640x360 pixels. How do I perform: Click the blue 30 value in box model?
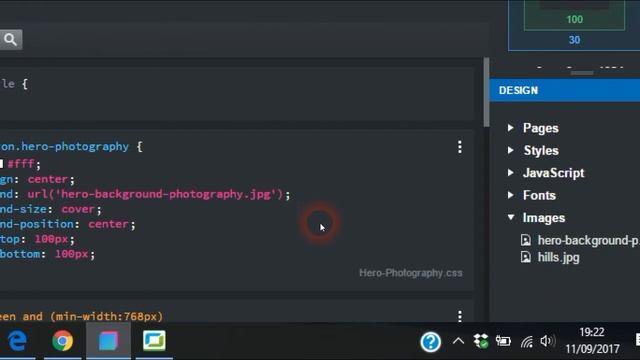(574, 40)
